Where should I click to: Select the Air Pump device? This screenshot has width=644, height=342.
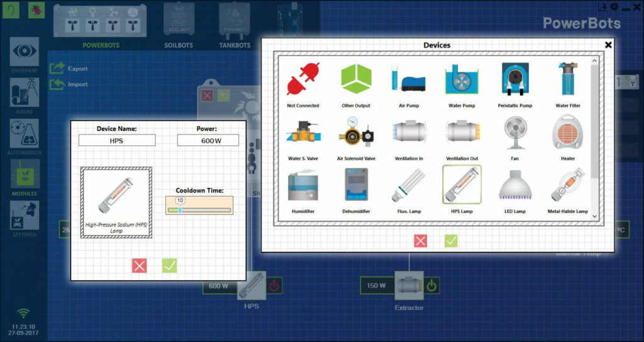409,79
